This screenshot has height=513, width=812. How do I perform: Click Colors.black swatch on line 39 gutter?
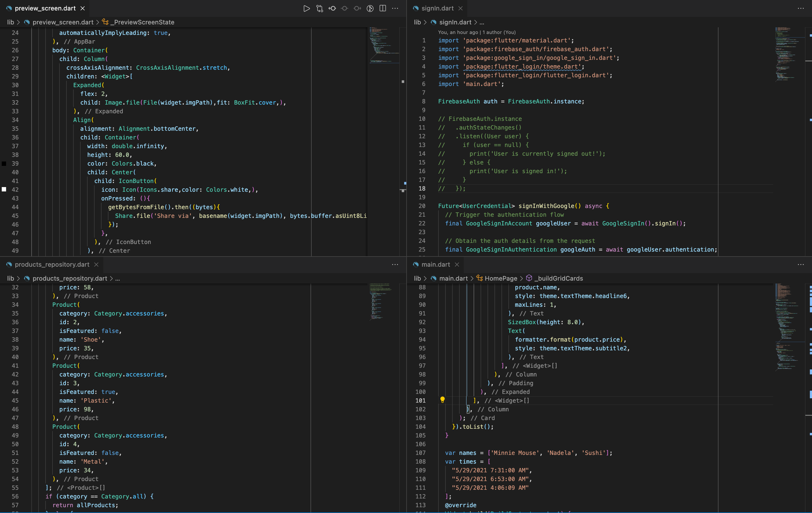coord(4,164)
